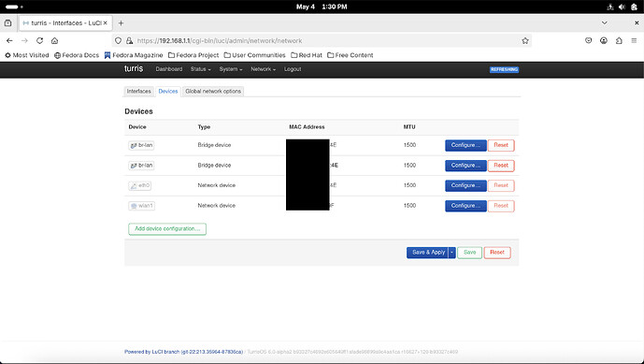Open the Firefox account icon
644x364 pixels.
coord(603,41)
